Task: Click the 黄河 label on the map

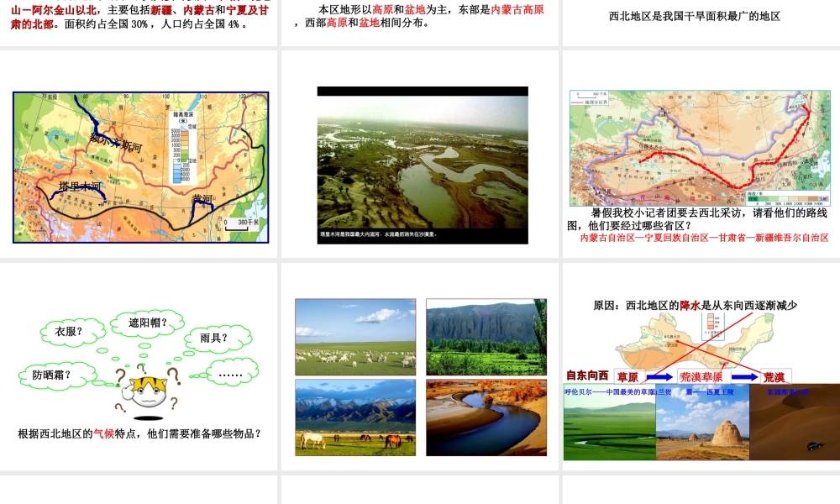Action: [x=202, y=199]
